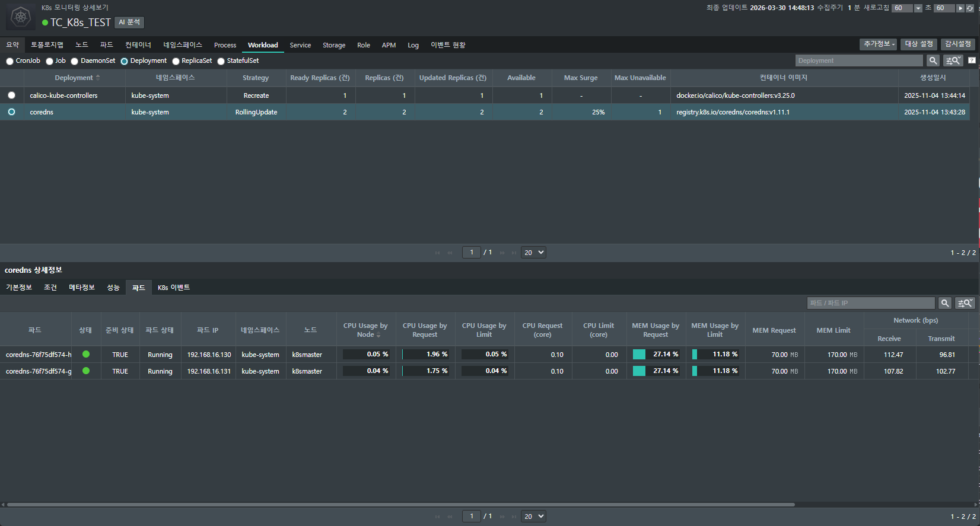980x526 pixels.
Task: Click the 파드 / 파드 IP search field
Action: [870, 303]
